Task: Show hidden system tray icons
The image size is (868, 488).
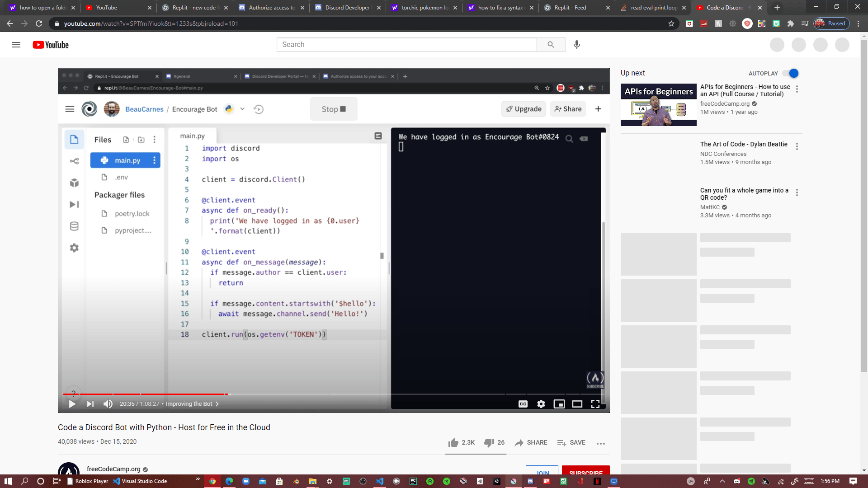Action: [x=722, y=481]
